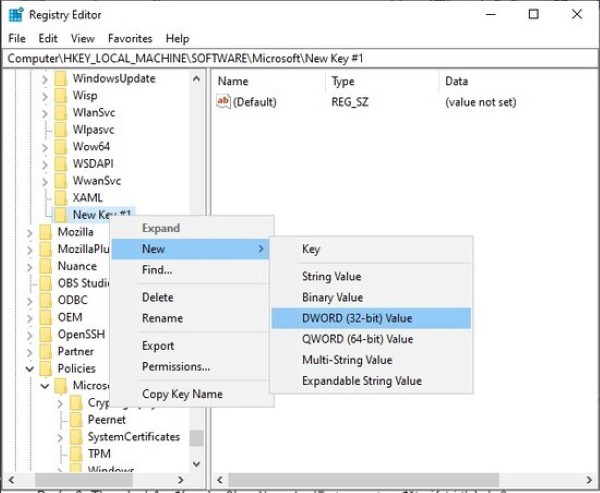Select the Wow64 folder icon
The height and width of the screenshot is (493, 600).
coord(60,146)
